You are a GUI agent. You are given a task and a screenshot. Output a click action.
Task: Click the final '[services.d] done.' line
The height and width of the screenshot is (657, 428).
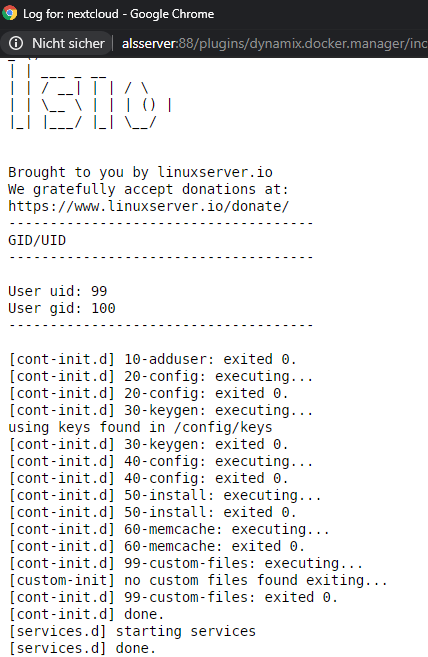click(x=82, y=648)
